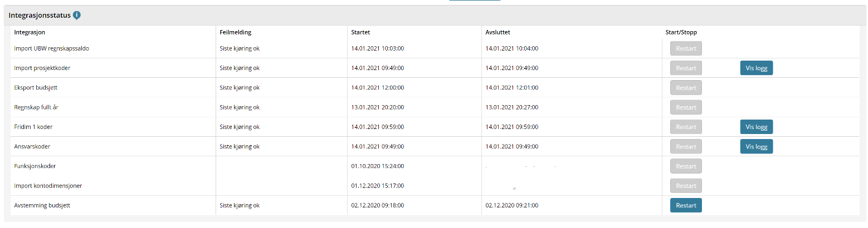This screenshot has width=868, height=228.
Task: Restart the Avstemming budsjett integration
Action: (686, 205)
